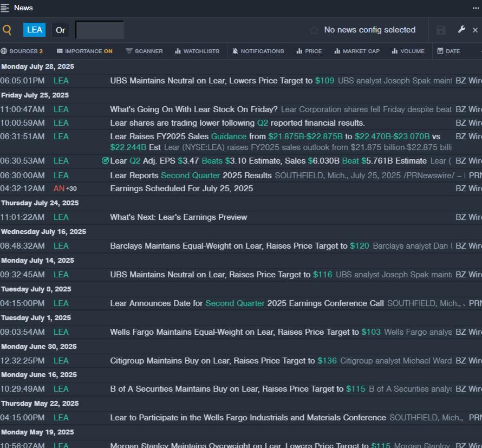Select the 10:00:59AM timestamp
This screenshot has width=482, height=448.
click(x=22, y=123)
